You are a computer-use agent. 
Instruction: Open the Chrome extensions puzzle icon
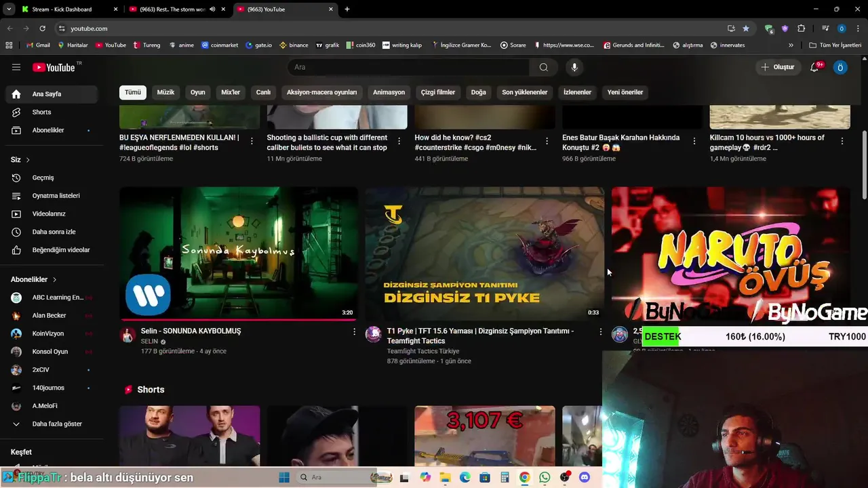pos(802,28)
